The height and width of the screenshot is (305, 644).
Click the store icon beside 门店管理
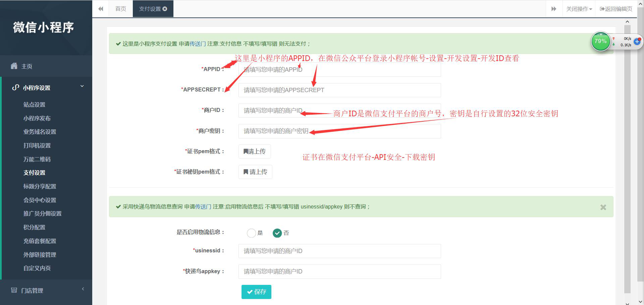pyautogui.click(x=14, y=290)
